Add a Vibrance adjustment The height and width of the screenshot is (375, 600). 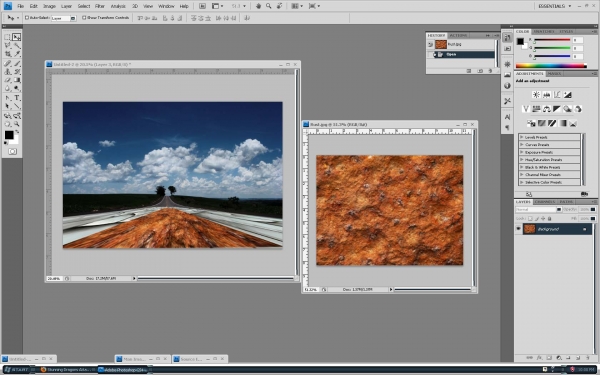click(x=526, y=109)
